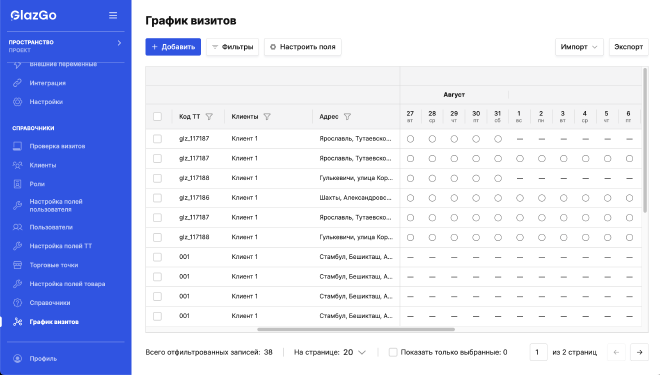Click the table horizontal scrollbar
The image size is (660, 375).
(x=356, y=329)
